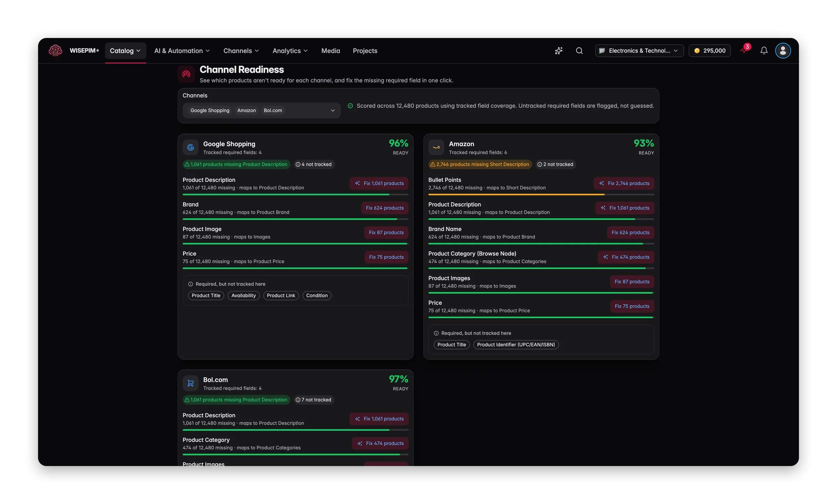Open the Analytics menu

click(x=290, y=51)
